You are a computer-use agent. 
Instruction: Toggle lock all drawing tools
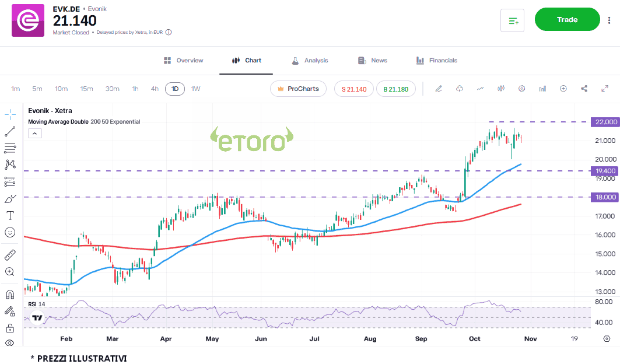pos(10,328)
